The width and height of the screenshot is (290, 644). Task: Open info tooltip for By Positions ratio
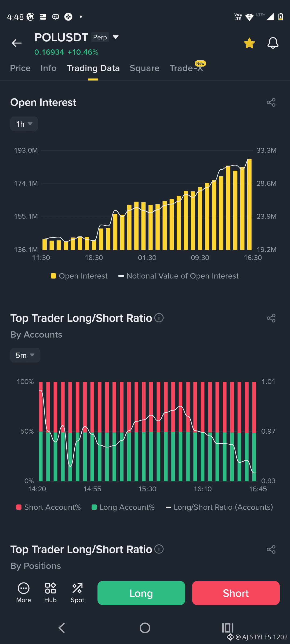click(159, 549)
